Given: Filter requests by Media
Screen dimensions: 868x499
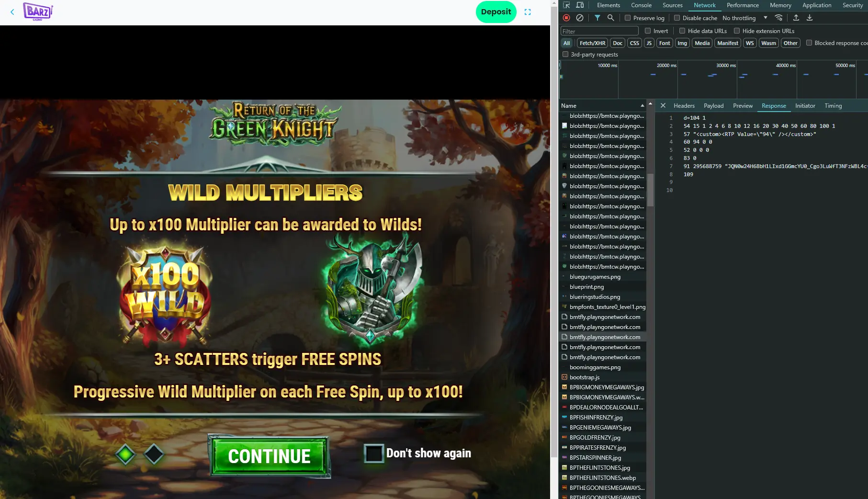Looking at the screenshot, I should 702,43.
